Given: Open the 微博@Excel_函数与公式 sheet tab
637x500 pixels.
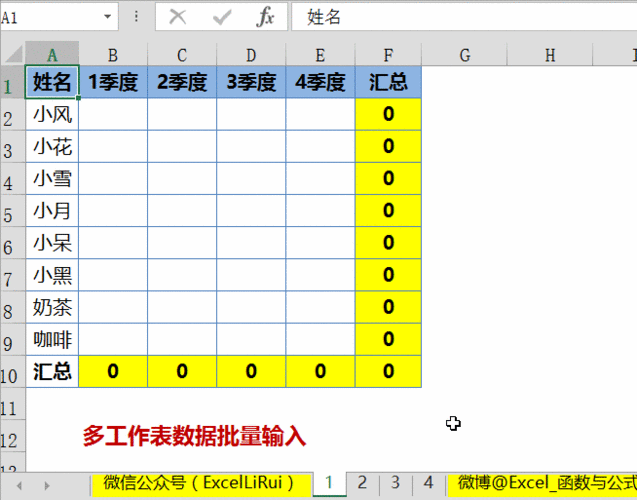Looking at the screenshot, I should click(545, 483).
